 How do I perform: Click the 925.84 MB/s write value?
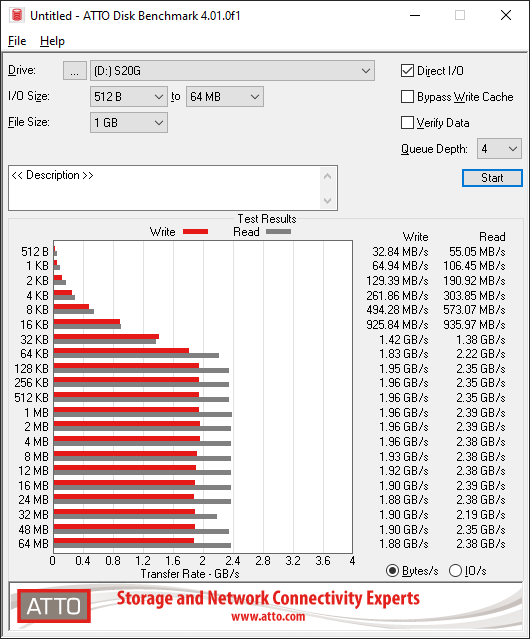(x=397, y=325)
